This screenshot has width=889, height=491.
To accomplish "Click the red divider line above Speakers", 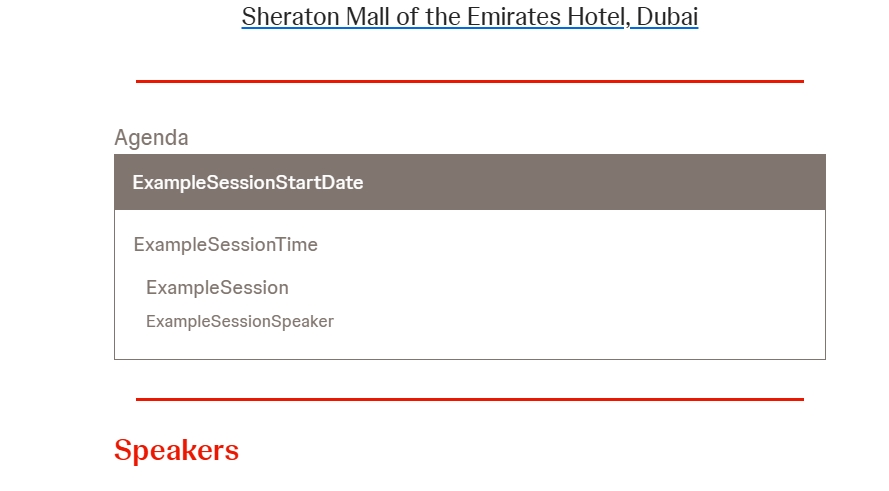I will click(x=469, y=400).
